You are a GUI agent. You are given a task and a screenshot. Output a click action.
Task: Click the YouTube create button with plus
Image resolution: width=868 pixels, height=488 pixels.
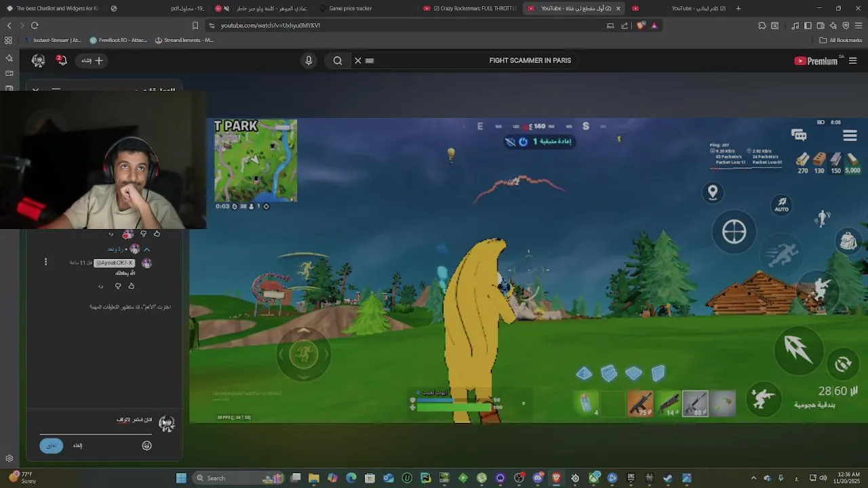click(92, 60)
